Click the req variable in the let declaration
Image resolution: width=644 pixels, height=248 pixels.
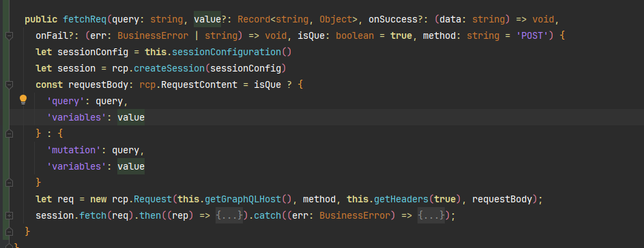point(65,199)
